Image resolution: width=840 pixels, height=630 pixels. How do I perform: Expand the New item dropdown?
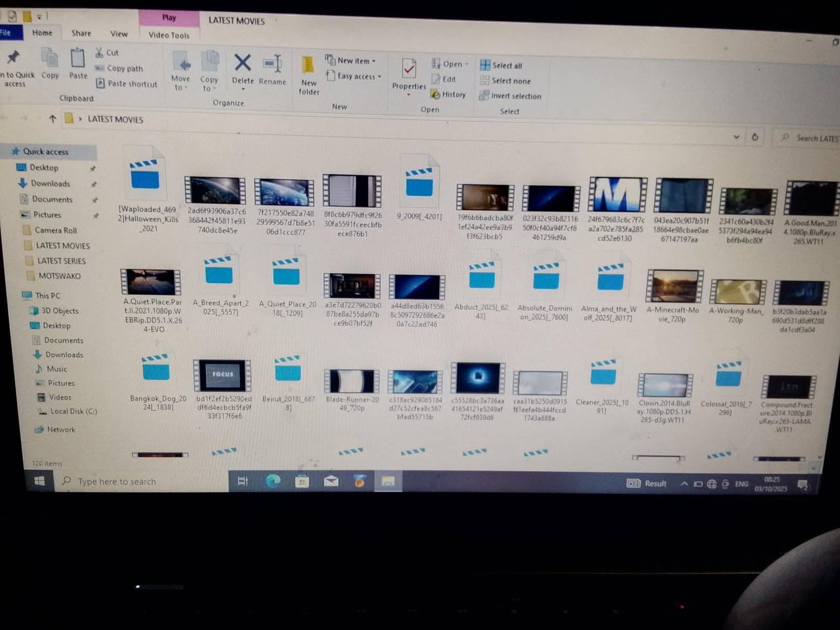point(355,60)
